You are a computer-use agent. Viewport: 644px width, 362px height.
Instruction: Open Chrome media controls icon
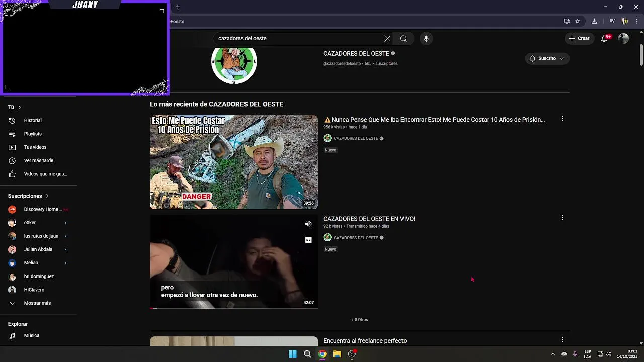point(612,21)
